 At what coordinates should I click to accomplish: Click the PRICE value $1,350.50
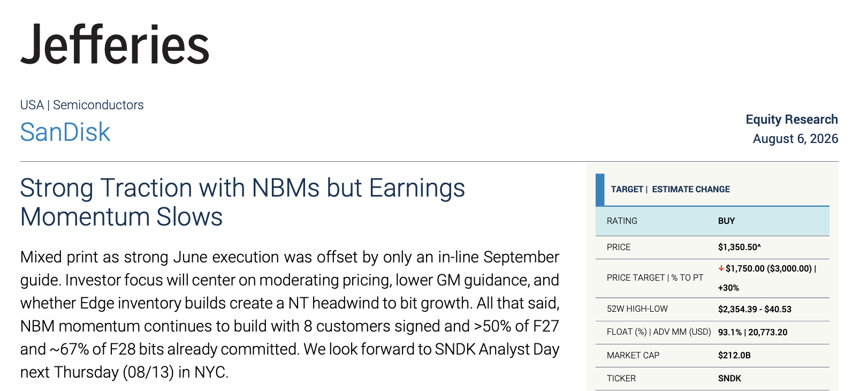(739, 247)
